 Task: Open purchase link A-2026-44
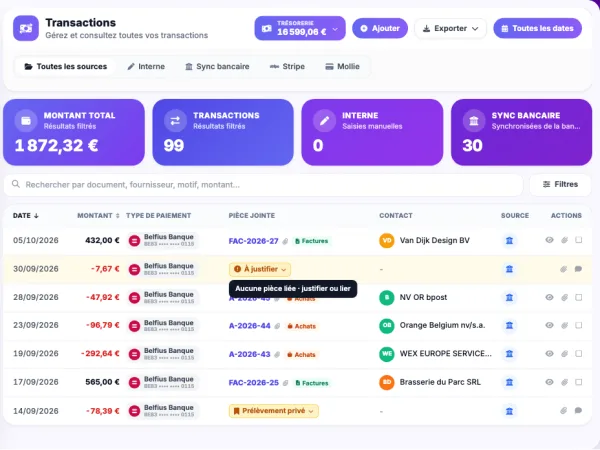point(249,326)
